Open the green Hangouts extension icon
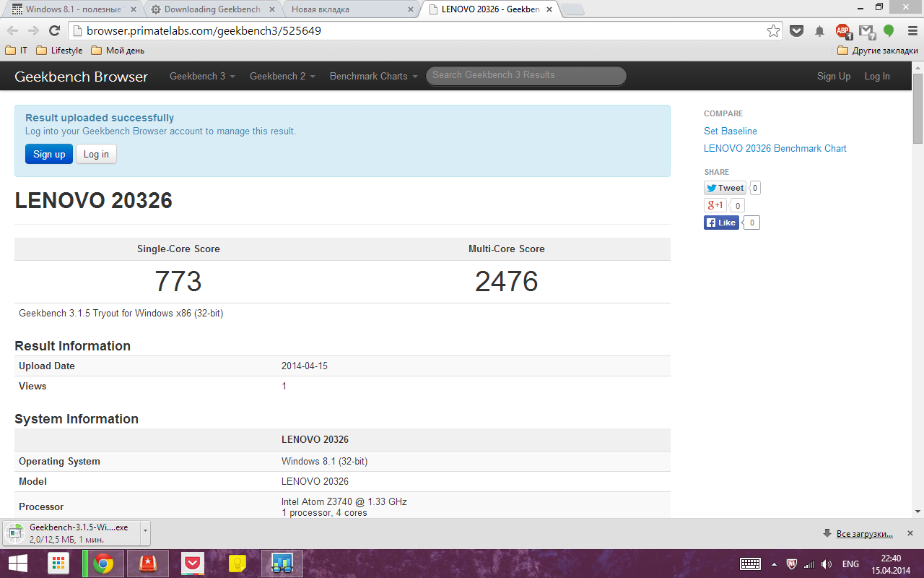The height and width of the screenshot is (578, 924). pos(889,30)
